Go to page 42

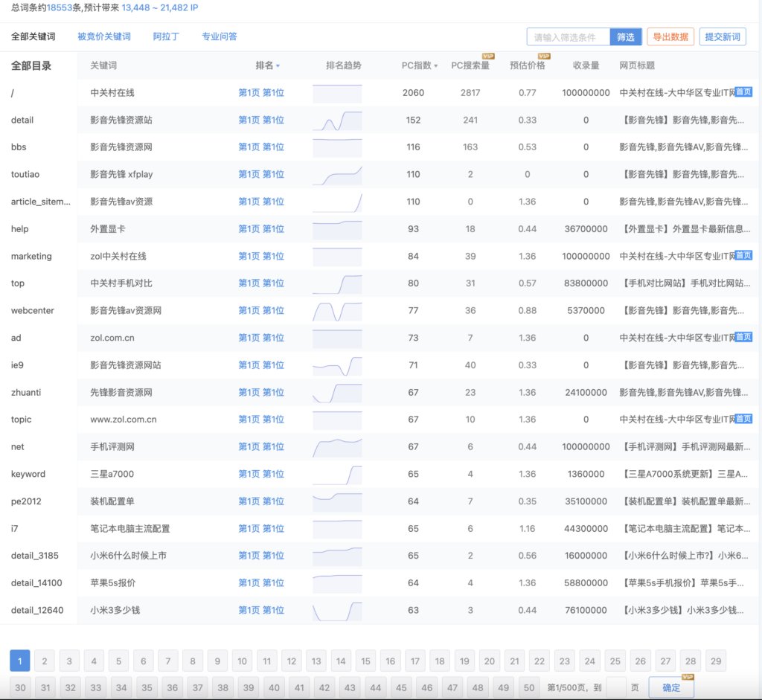[x=324, y=687]
